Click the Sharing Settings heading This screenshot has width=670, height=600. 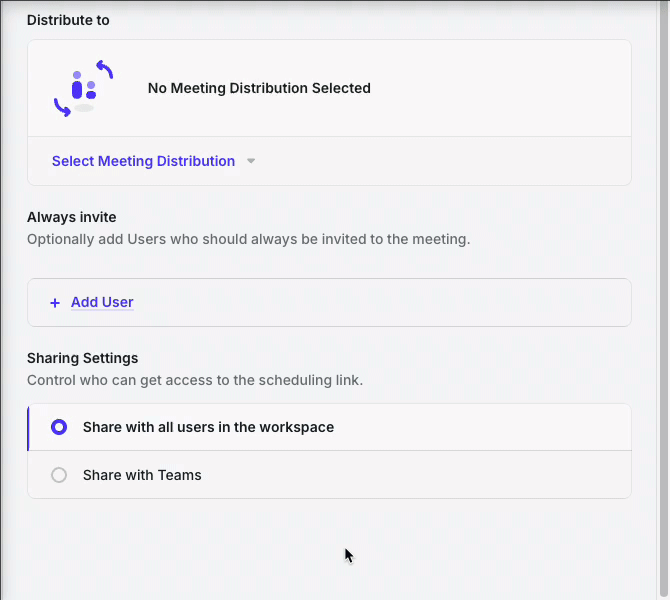coord(82,358)
